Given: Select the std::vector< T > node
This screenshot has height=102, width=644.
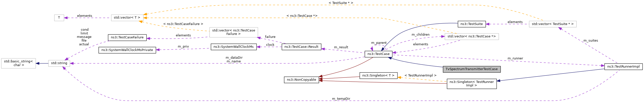Looking at the screenshot, I should coord(127,18).
